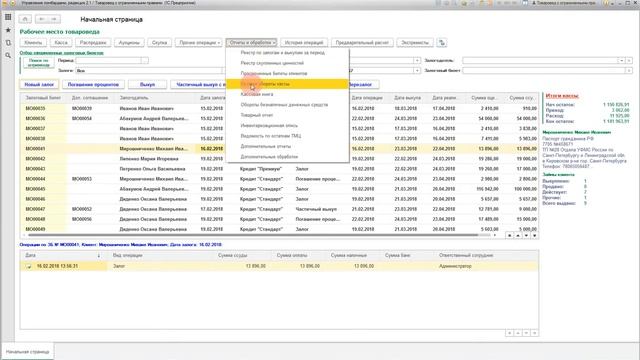This screenshot has height=360, width=640.
Task: Click the document icon in operation row
Action: 29,266
